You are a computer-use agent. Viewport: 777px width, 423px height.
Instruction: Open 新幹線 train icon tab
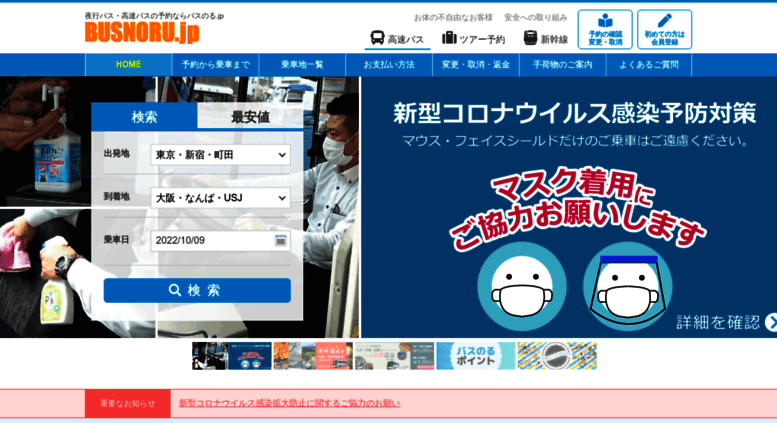pos(546,39)
